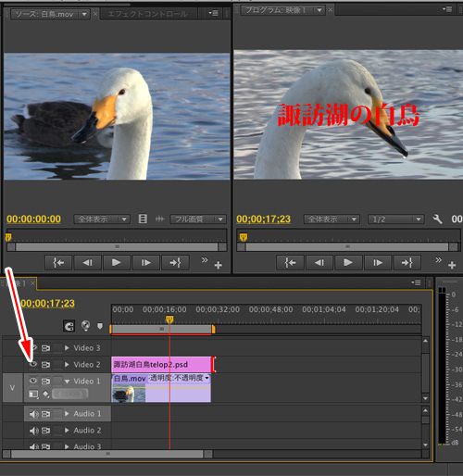Click Mark In button in Program monitor
463x476 pixels.
(x=290, y=263)
